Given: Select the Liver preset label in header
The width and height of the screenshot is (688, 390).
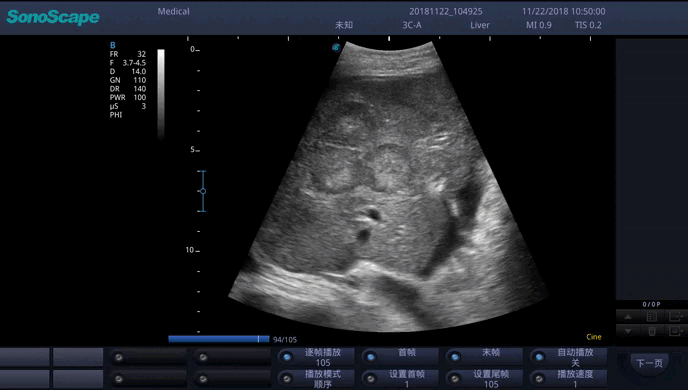Looking at the screenshot, I should coord(480,25).
